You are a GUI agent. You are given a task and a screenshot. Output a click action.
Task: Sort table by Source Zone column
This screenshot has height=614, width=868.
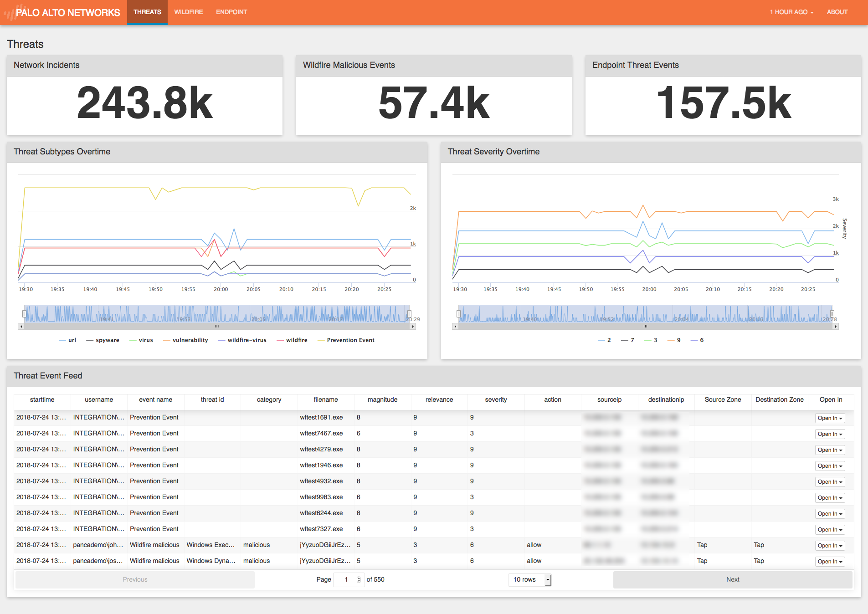click(x=723, y=399)
